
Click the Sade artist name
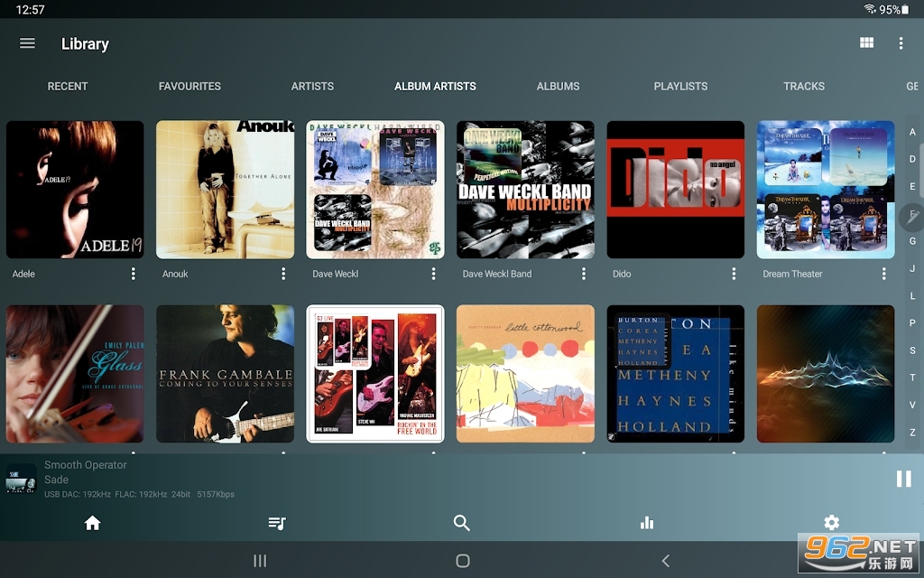click(x=56, y=480)
